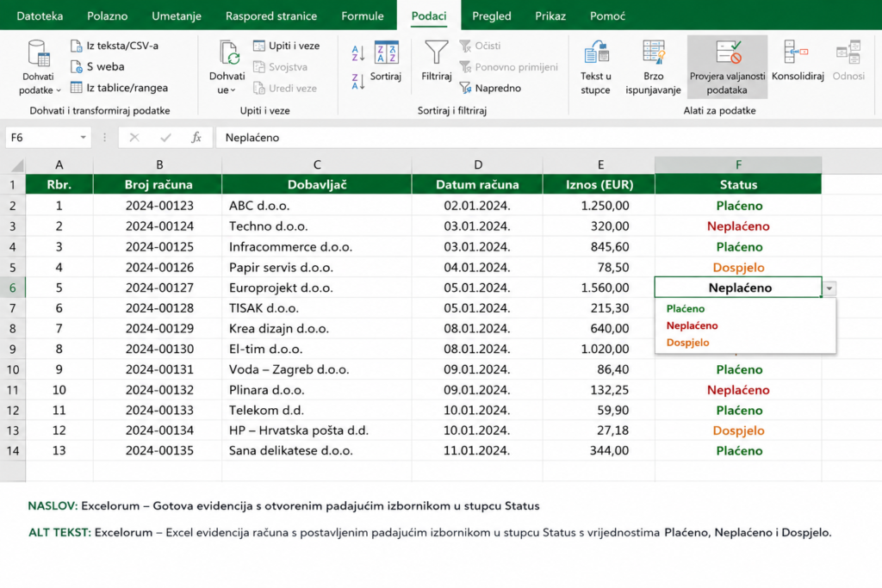Click the Select All corner triangle
The width and height of the screenshot is (882, 588).
17,164
